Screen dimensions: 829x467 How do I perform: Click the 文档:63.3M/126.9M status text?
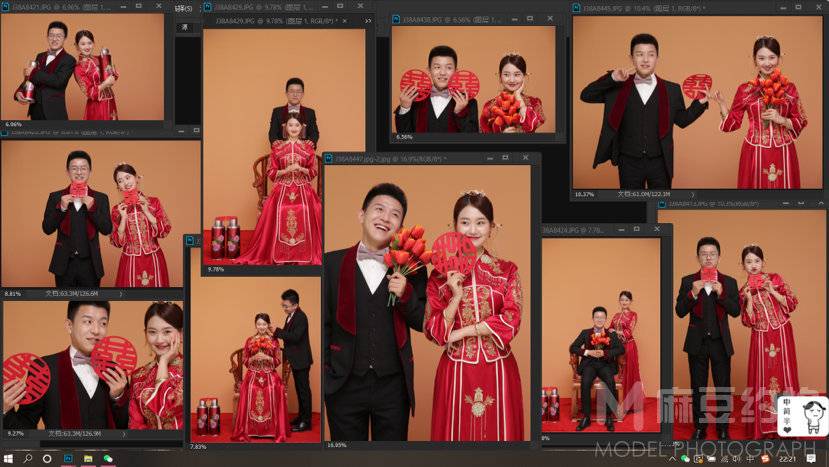pos(75,434)
